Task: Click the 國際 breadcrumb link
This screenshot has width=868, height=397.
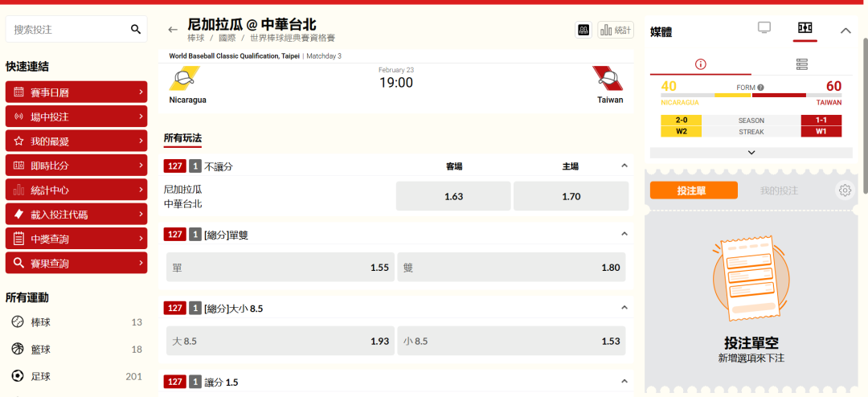Action: [x=227, y=39]
